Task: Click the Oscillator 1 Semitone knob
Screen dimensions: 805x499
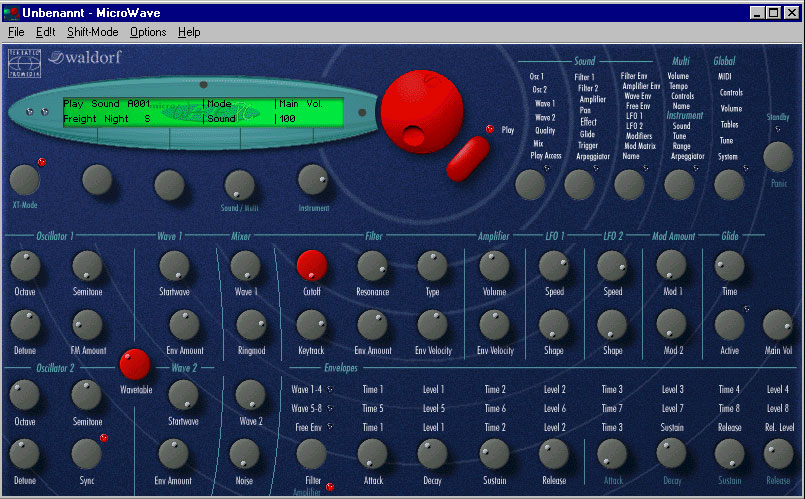Action: click(x=87, y=266)
